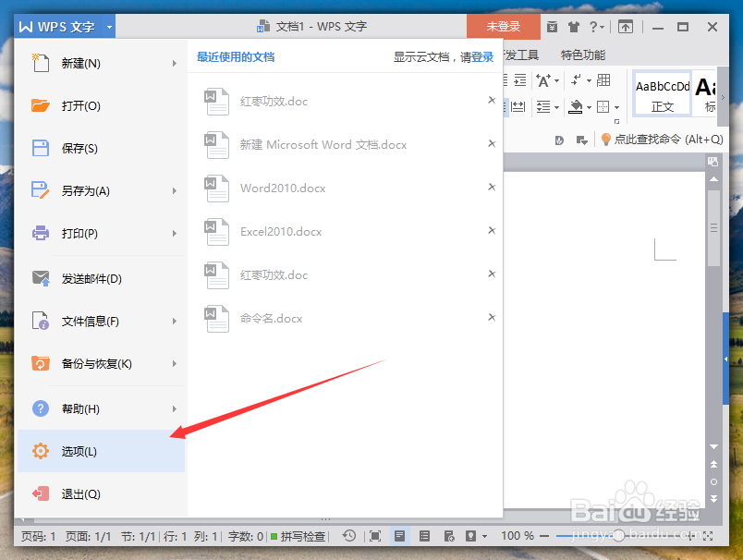Click the borders icon in paragraph group
This screenshot has width=743, height=560.
click(x=603, y=107)
